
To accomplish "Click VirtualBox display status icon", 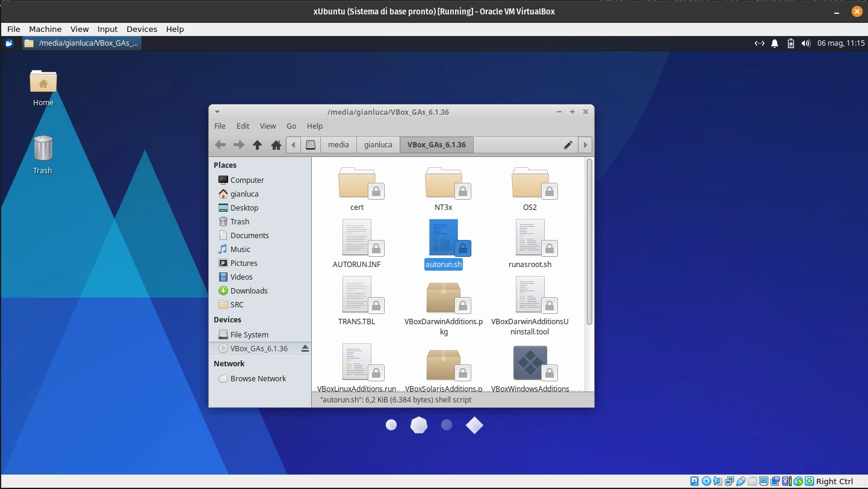I will [x=763, y=481].
